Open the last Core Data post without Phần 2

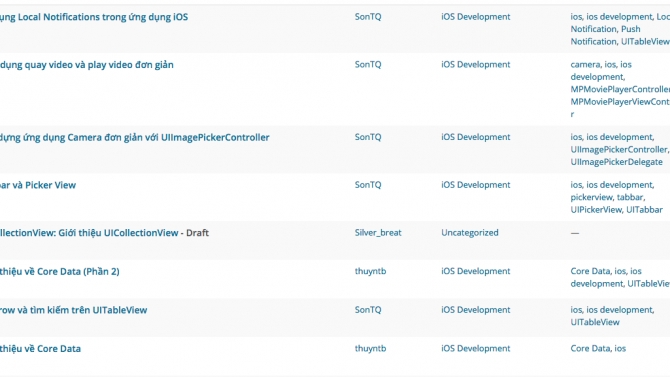pyautogui.click(x=40, y=349)
